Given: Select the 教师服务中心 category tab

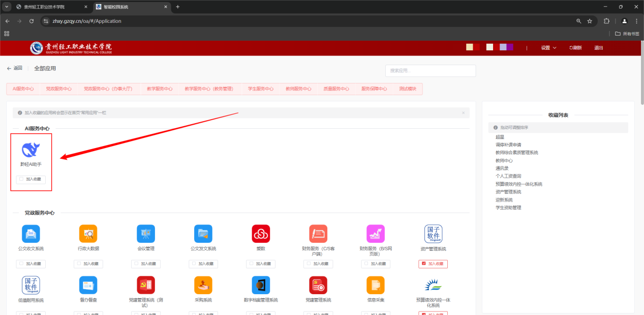Looking at the screenshot, I should 298,89.
